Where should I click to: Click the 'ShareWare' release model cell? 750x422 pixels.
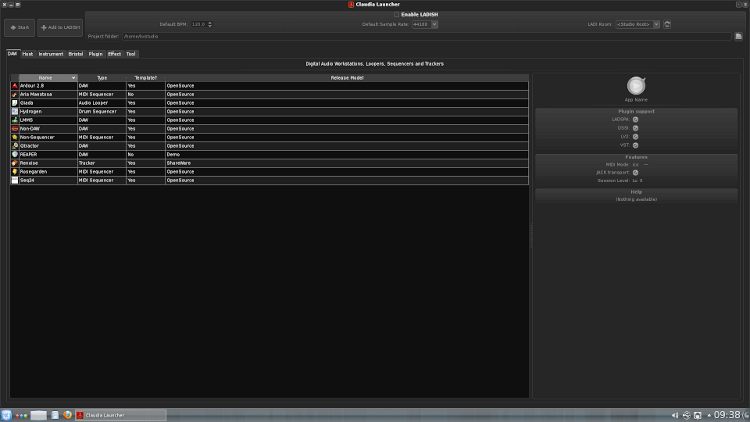[x=347, y=163]
